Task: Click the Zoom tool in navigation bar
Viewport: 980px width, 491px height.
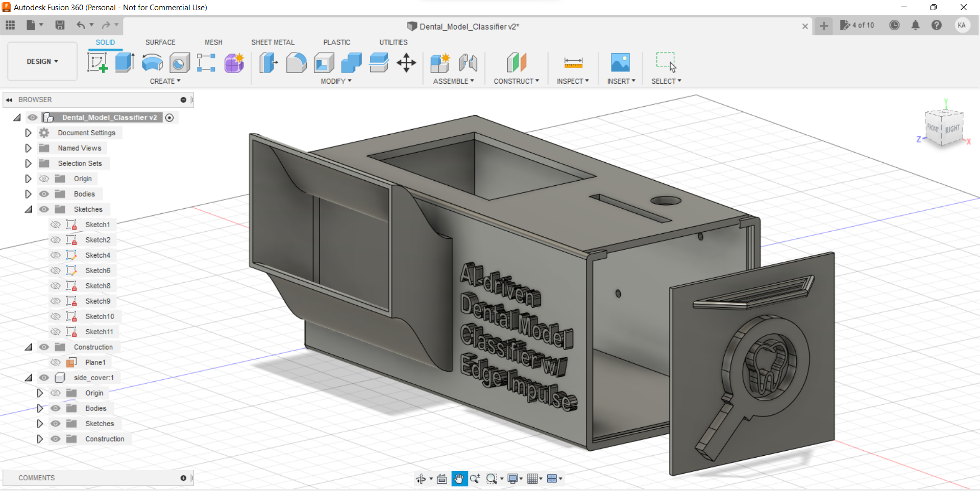Action: point(475,479)
